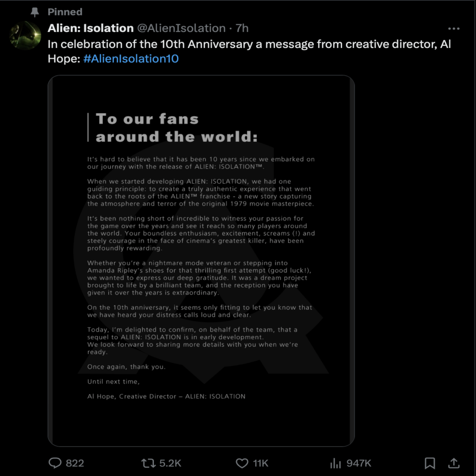Open the #AlienIsolation10 hashtag

(x=131, y=59)
